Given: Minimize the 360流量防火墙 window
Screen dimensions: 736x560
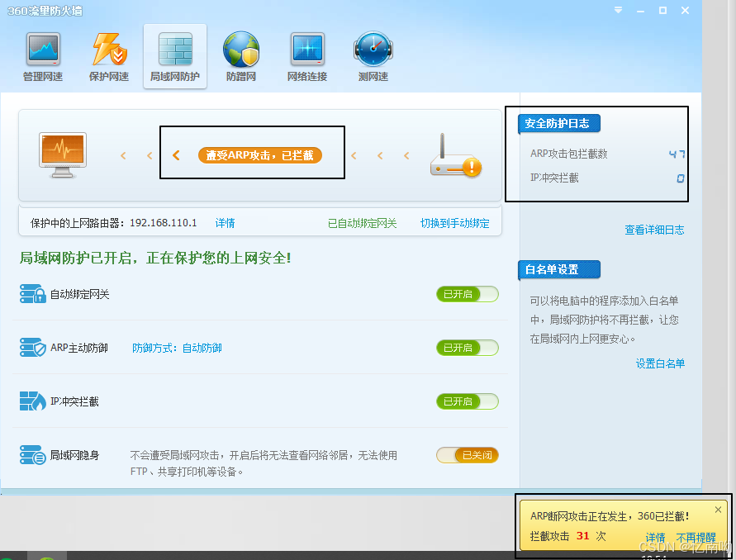Looking at the screenshot, I should [640, 11].
